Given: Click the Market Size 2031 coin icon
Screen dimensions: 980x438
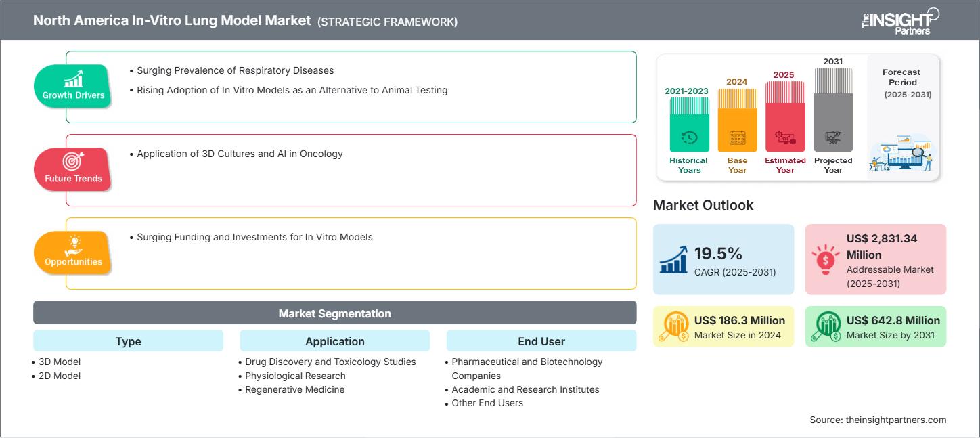Looking at the screenshot, I should click(826, 326).
